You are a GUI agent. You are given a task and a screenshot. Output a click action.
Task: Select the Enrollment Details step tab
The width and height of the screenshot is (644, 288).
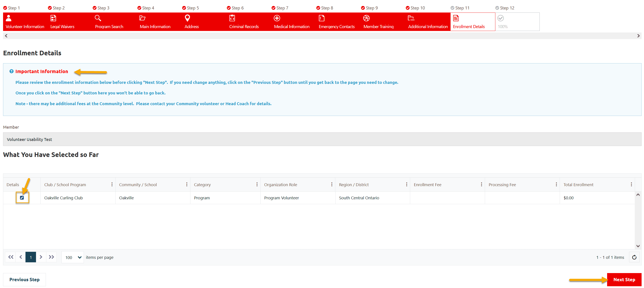pos(473,22)
